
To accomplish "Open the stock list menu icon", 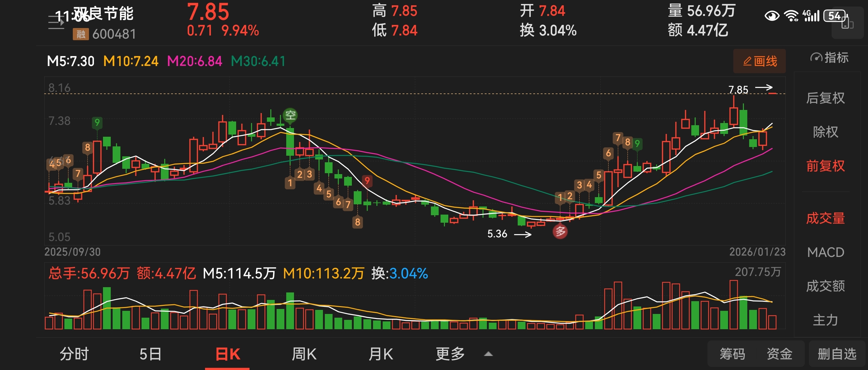I will 56,22.
